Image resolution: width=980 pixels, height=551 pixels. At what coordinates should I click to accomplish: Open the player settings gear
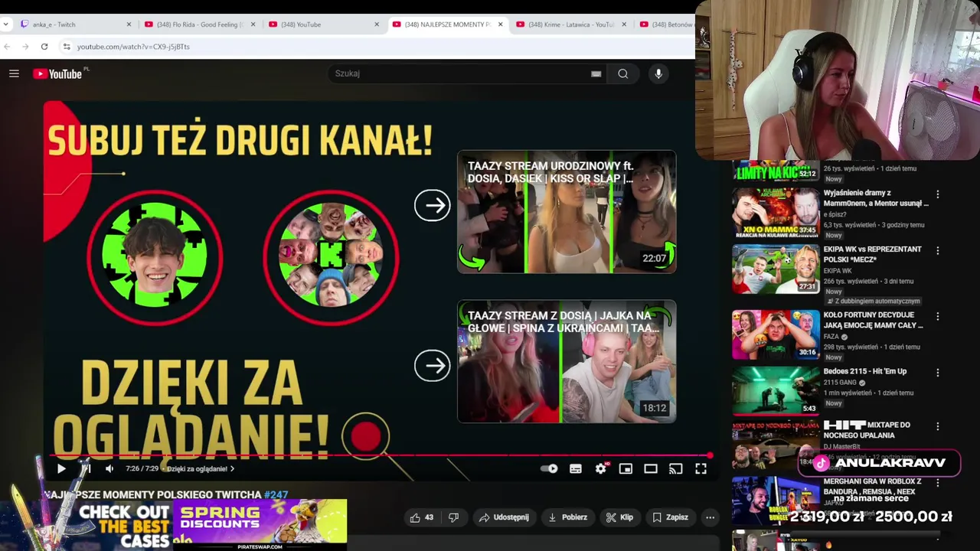point(601,468)
